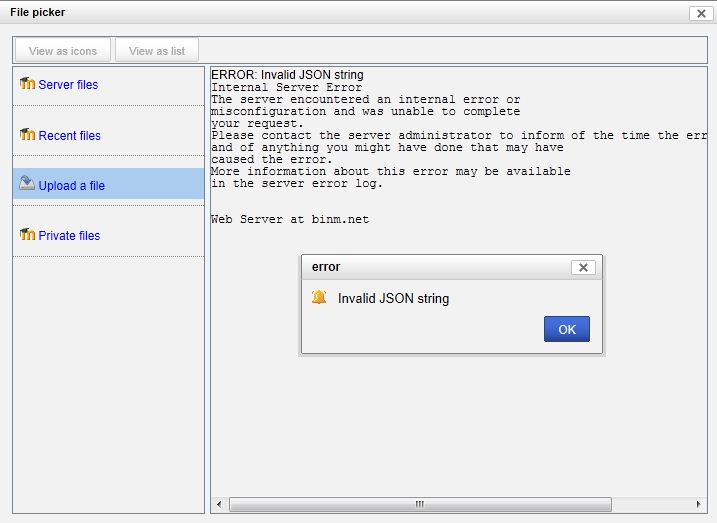
Task: Click 'Please contact the server administrator' line
Action: [x=459, y=135]
